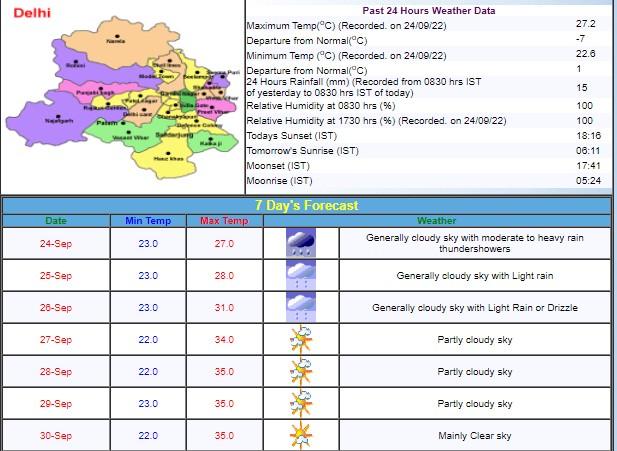Click the 27-Sep partly cloudy icon
Image resolution: width=617 pixels, height=451 pixels.
(x=298, y=339)
